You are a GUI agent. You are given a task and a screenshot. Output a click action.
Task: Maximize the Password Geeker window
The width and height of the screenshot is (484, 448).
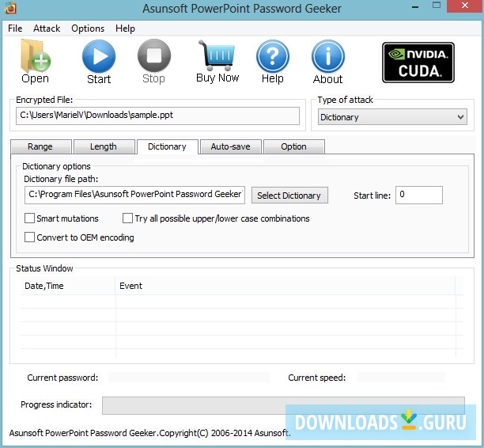click(437, 6)
